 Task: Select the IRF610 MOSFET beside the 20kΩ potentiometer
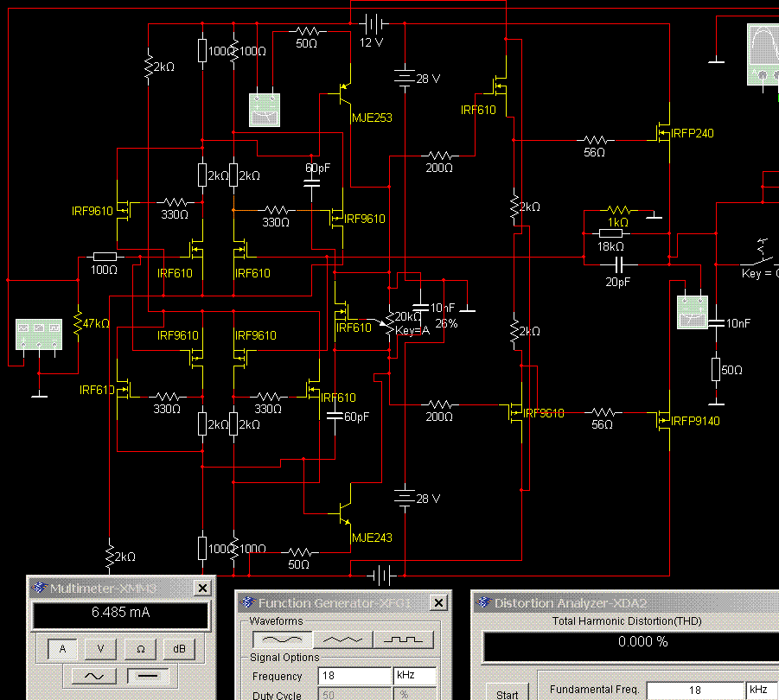click(342, 313)
